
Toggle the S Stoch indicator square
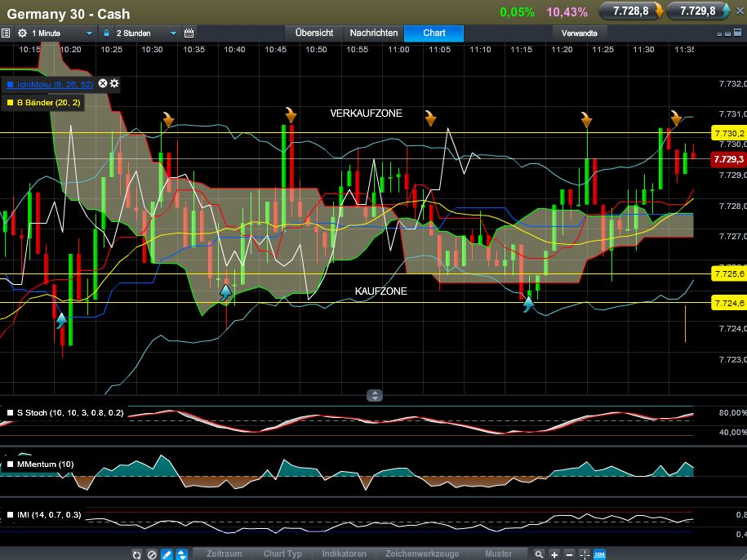pyautogui.click(x=10, y=413)
